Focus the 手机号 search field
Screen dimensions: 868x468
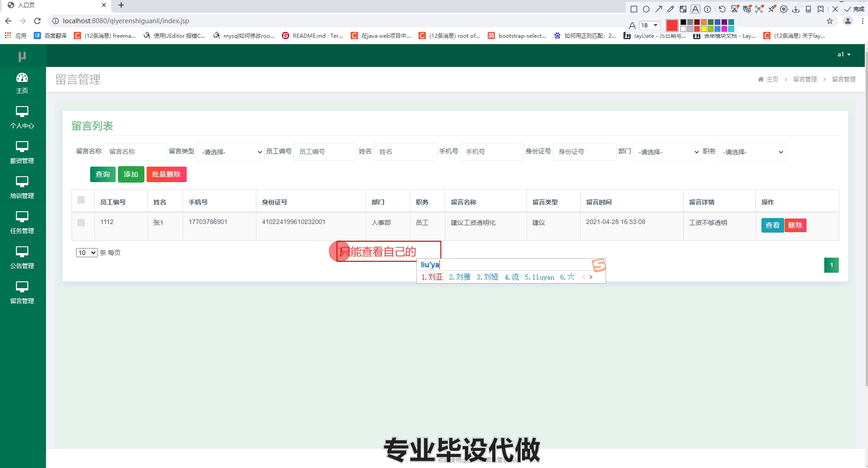492,152
